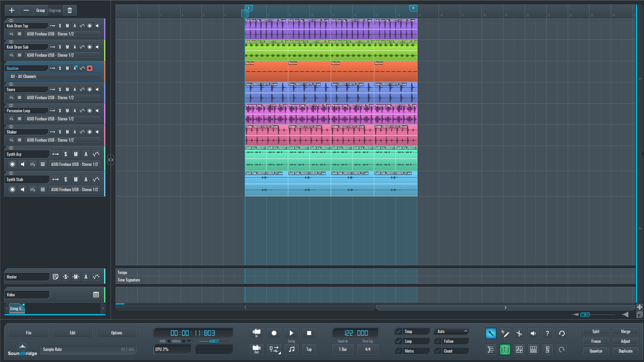Click the Tap tempo button
The height and width of the screenshot is (362, 644).
click(309, 349)
